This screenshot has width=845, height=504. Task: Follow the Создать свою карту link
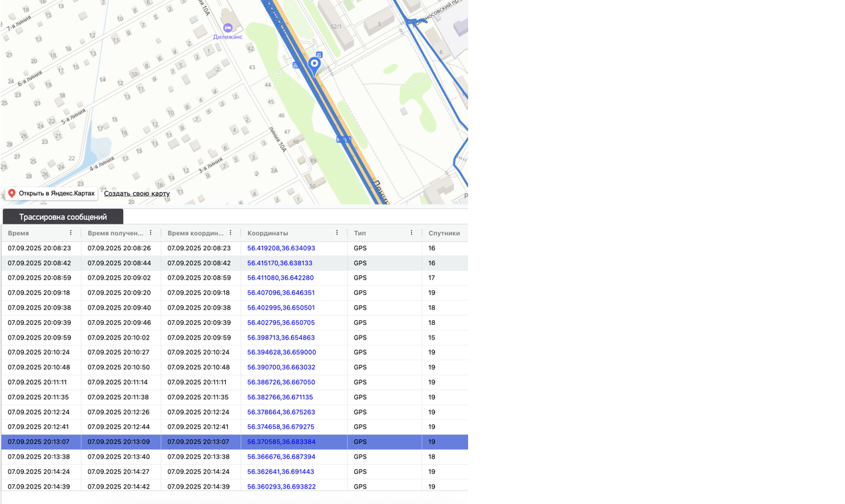[x=137, y=194]
